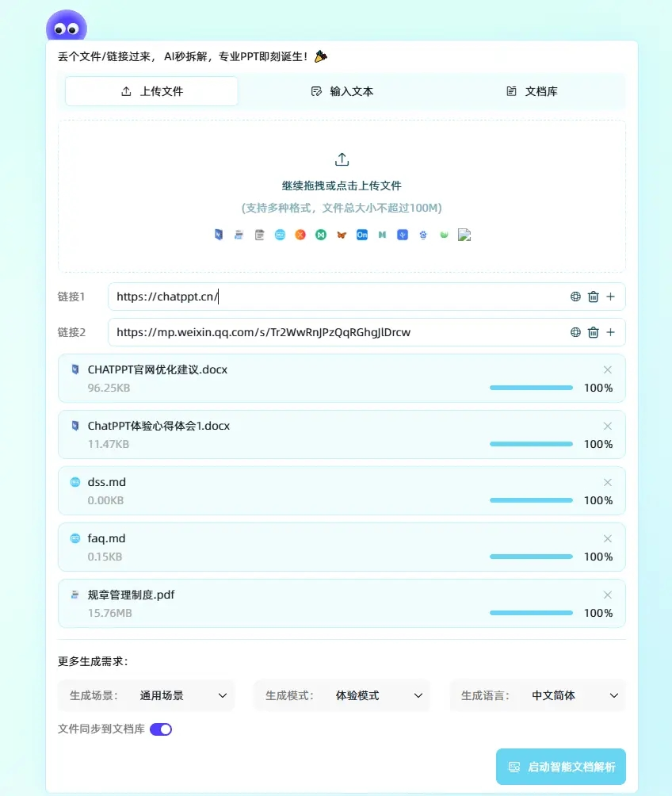The height and width of the screenshot is (796, 672).
Task: Click the 更多生成需求 heading
Action: tap(93, 661)
